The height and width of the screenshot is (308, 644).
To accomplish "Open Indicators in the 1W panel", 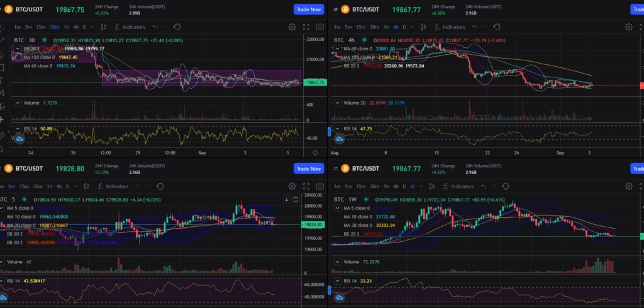I will point(458,186).
